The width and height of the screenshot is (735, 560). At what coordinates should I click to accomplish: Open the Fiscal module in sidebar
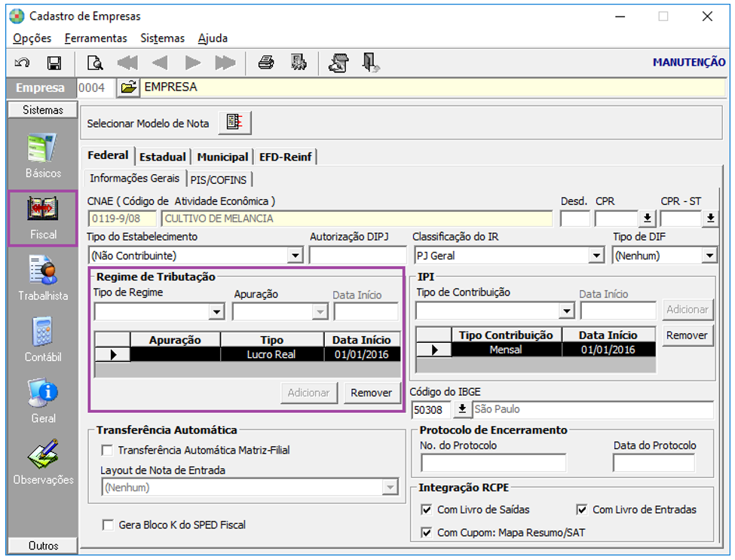pyautogui.click(x=43, y=216)
